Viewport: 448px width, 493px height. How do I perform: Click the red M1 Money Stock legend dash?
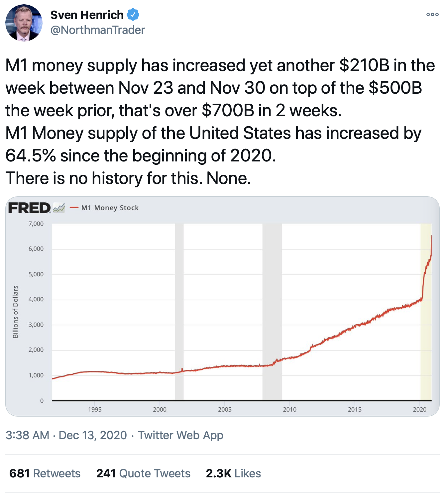click(74, 208)
